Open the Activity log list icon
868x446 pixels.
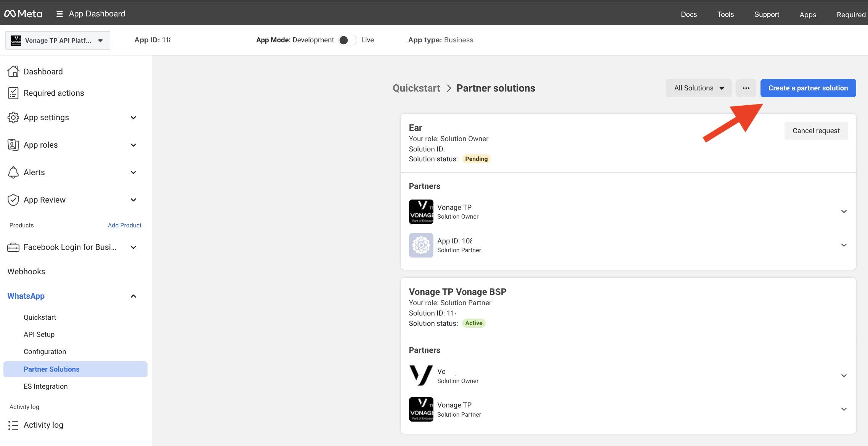(13, 425)
